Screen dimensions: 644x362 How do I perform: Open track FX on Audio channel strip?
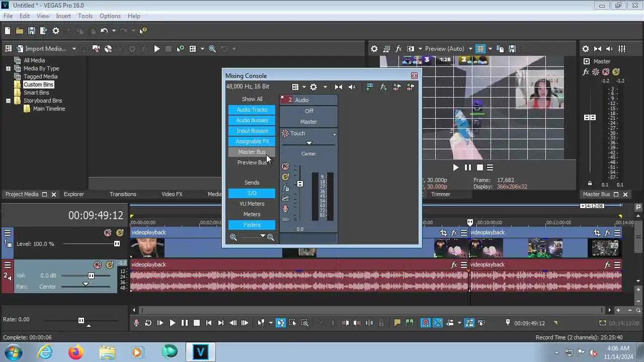(x=285, y=188)
